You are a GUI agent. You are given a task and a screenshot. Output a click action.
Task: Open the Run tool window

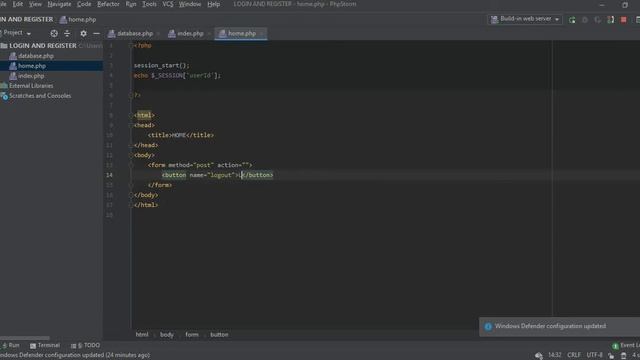[11, 345]
